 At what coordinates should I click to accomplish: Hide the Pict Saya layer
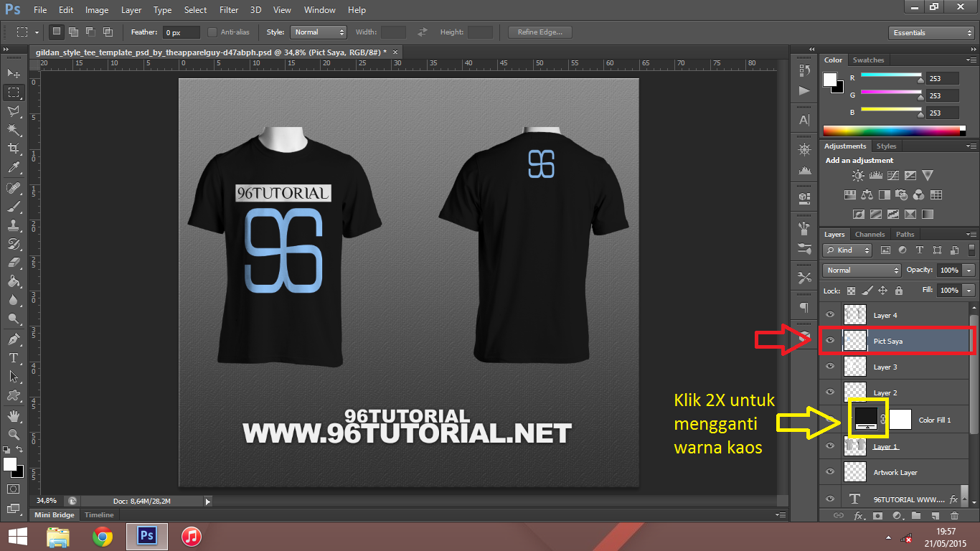(x=830, y=341)
